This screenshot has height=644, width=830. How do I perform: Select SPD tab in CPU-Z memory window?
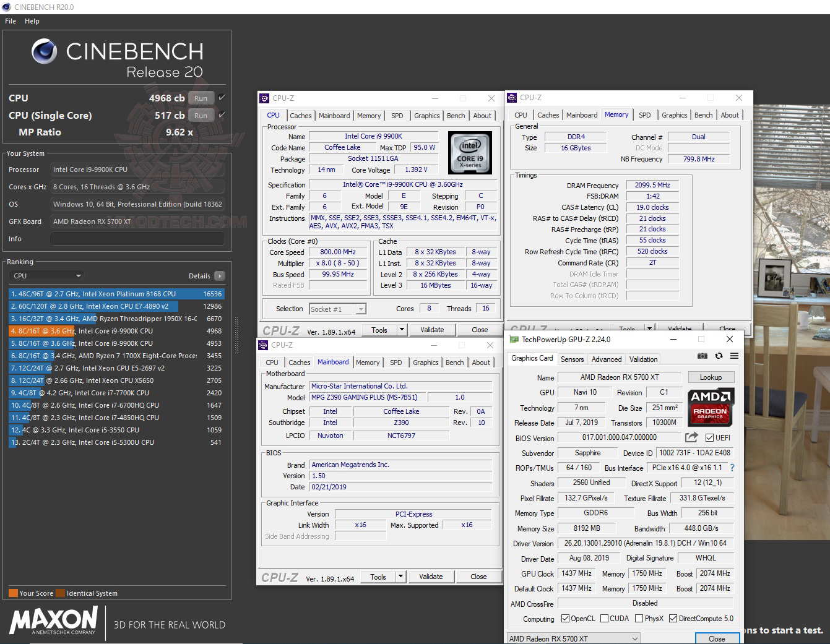[645, 115]
